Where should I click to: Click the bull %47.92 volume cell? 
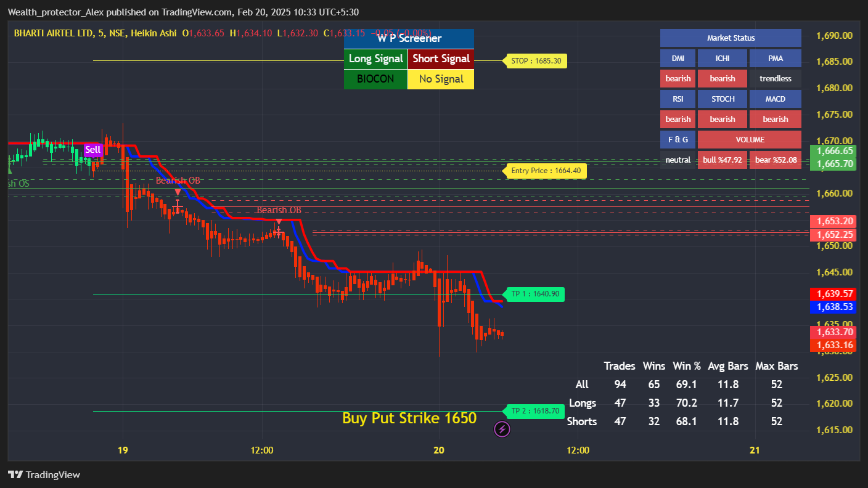723,160
